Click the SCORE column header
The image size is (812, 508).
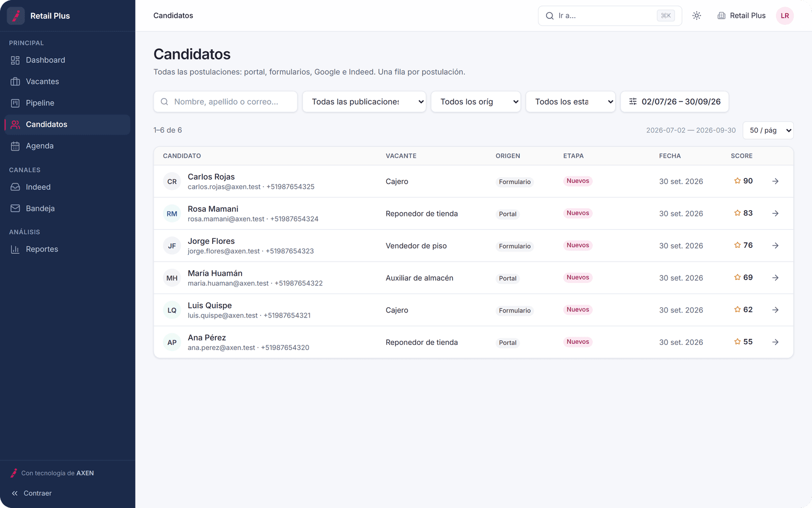pyautogui.click(x=741, y=156)
